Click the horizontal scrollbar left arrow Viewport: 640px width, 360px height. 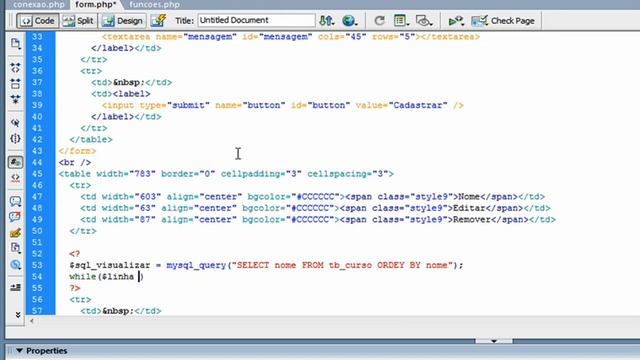point(32,321)
